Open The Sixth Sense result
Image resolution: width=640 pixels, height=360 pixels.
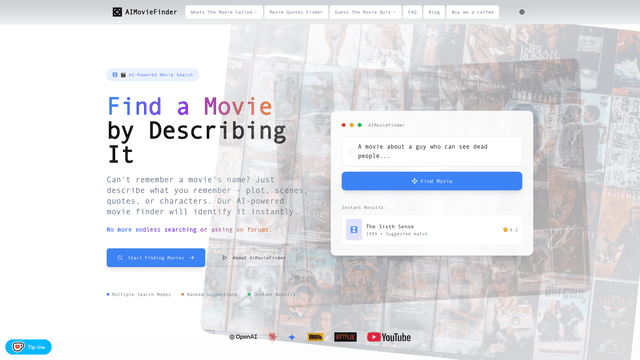point(432,230)
